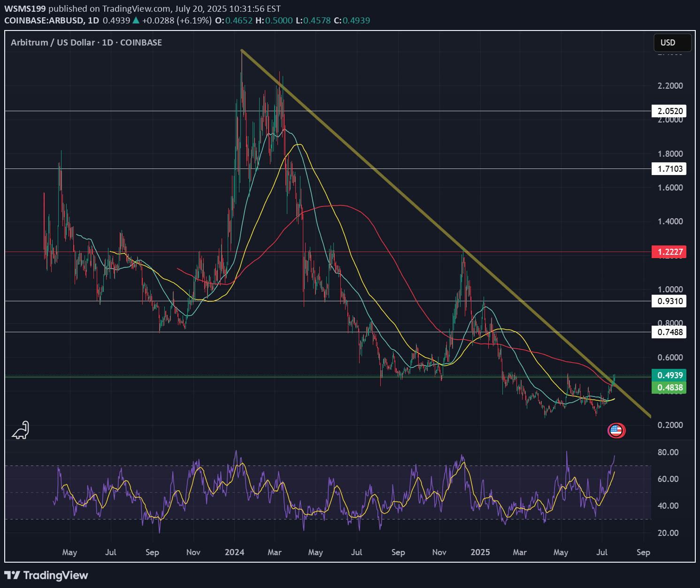The width and height of the screenshot is (700, 588).
Task: Click the Sep label at time axis right end
Action: click(643, 552)
